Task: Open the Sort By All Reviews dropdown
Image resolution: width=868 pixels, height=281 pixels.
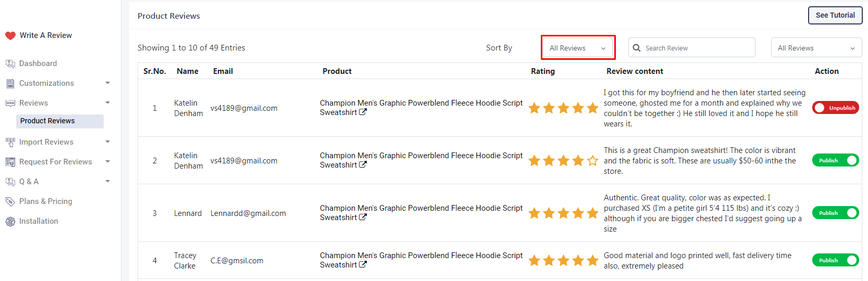Action: point(578,48)
